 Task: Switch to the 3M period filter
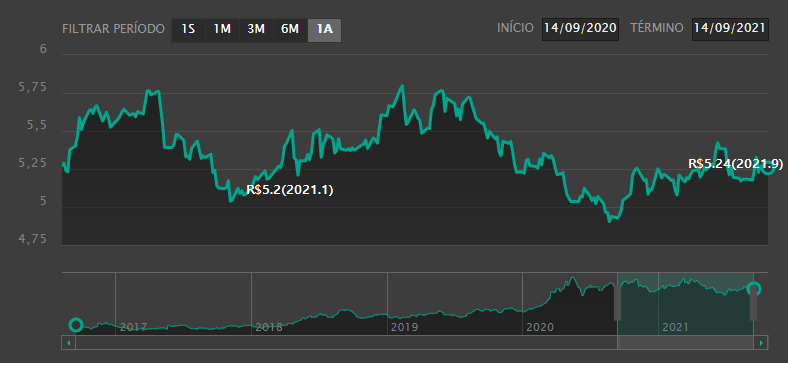(256, 30)
